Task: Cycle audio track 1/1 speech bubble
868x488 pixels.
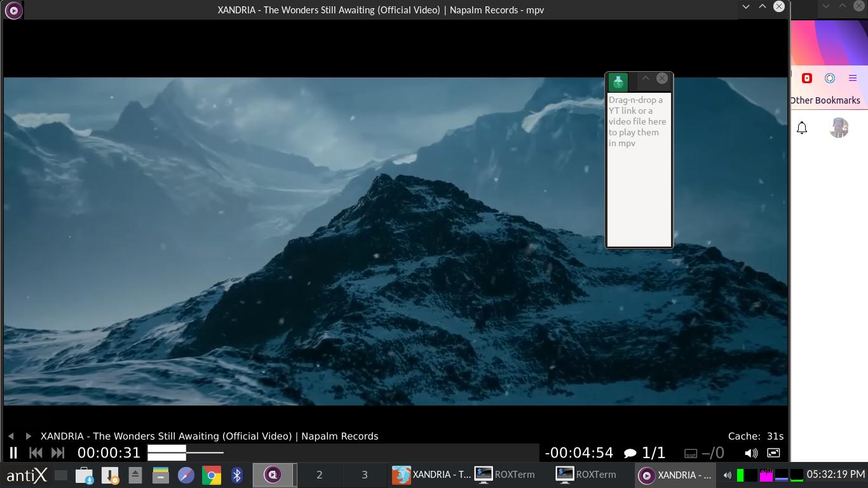Action: 644,453
